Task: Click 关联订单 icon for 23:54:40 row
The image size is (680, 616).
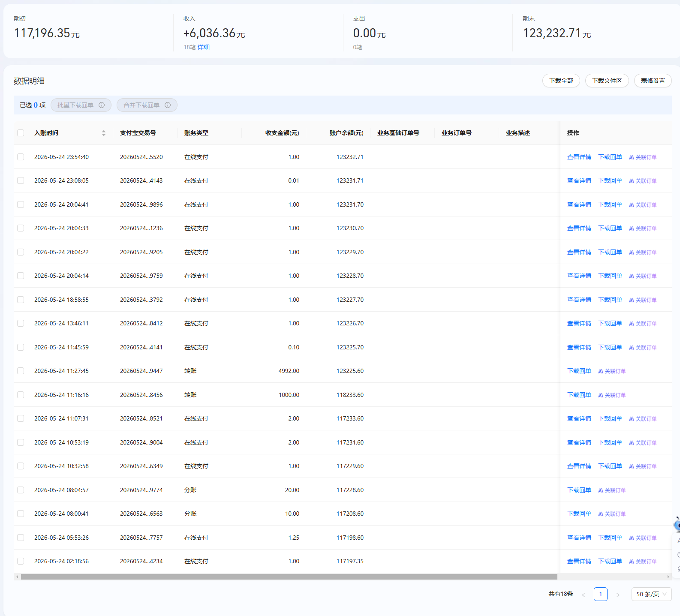Action: [x=632, y=157]
